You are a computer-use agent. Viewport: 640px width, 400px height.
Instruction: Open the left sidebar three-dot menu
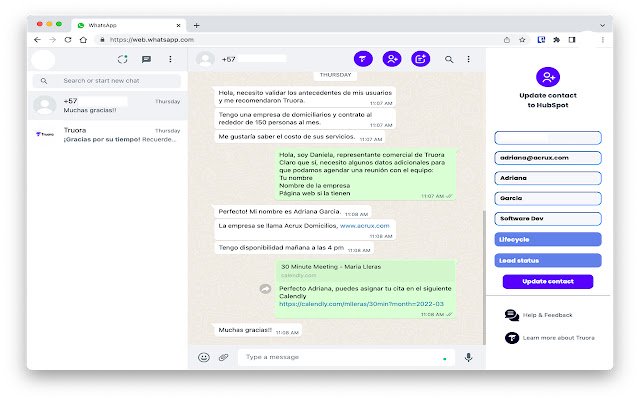point(170,59)
